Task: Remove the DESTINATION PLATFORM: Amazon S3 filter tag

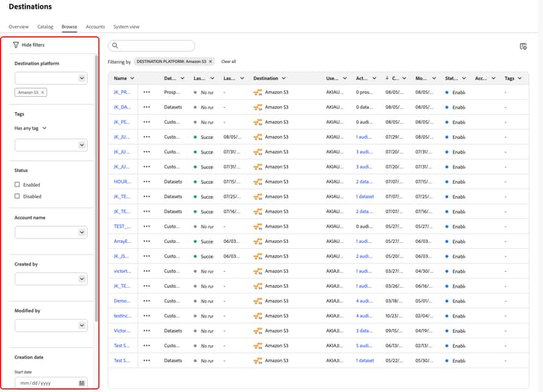Action: tap(210, 61)
